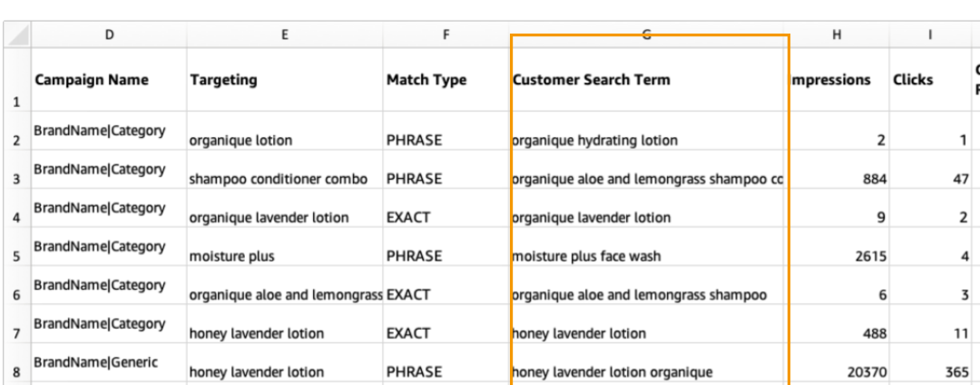Click the Match Type header cell
Image resolution: width=980 pixels, height=385 pixels.
[445, 80]
